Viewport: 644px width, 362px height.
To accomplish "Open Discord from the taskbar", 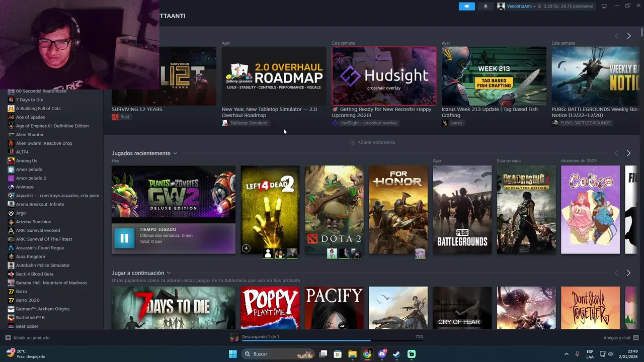I will (382, 354).
